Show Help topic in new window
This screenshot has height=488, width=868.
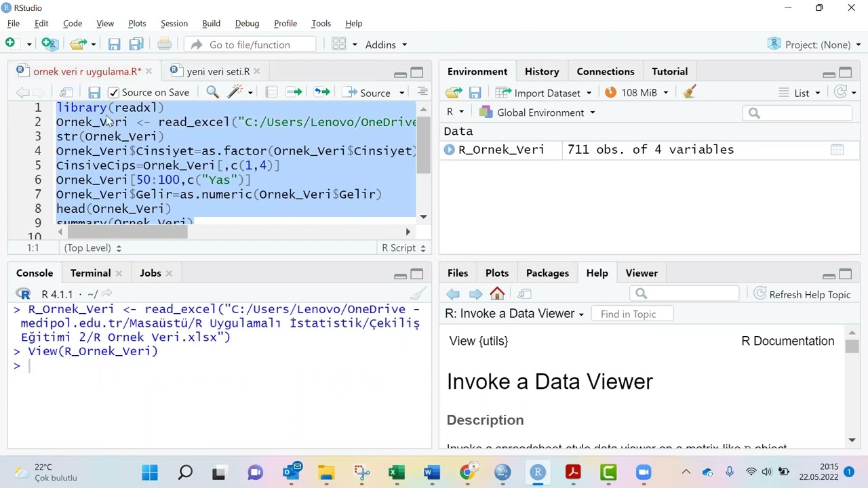click(x=524, y=294)
